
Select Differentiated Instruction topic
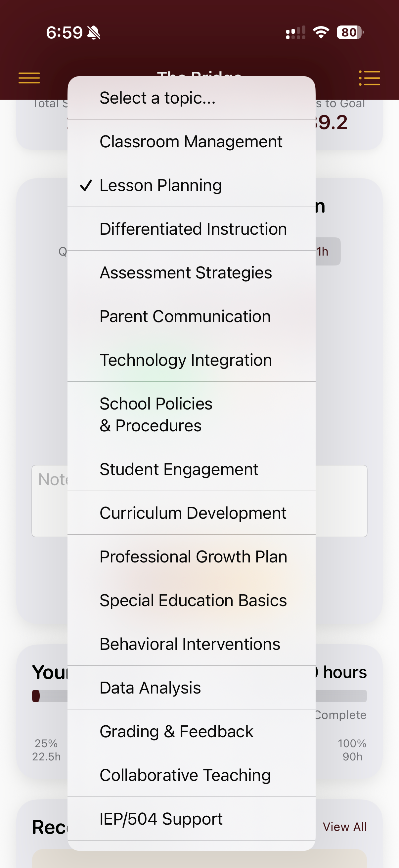point(193,229)
